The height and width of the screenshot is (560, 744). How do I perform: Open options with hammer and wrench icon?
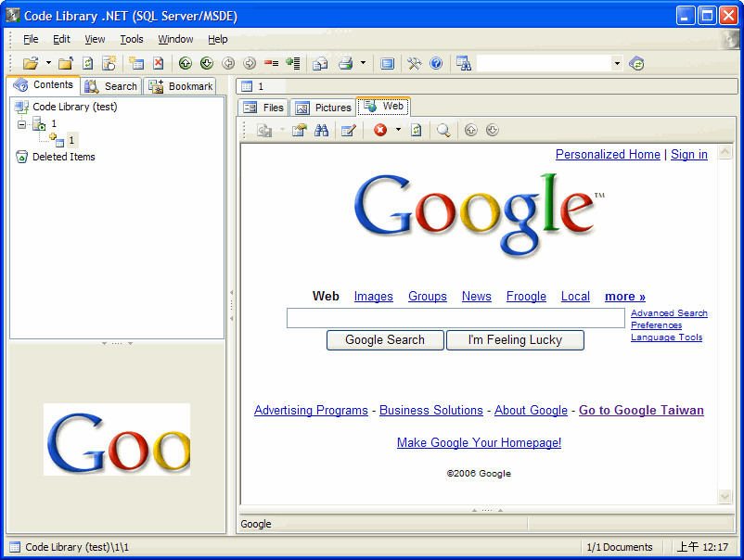click(x=415, y=63)
